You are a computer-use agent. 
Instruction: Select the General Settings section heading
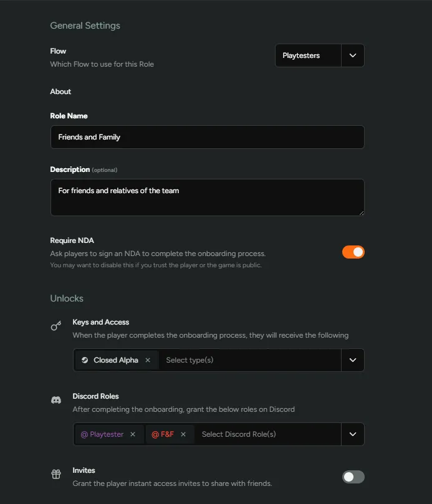[x=85, y=26]
